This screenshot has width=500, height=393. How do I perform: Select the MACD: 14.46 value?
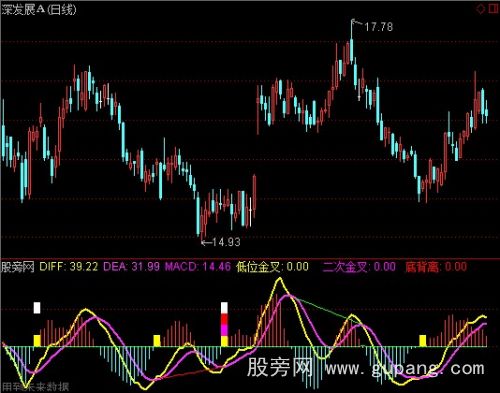[198, 267]
